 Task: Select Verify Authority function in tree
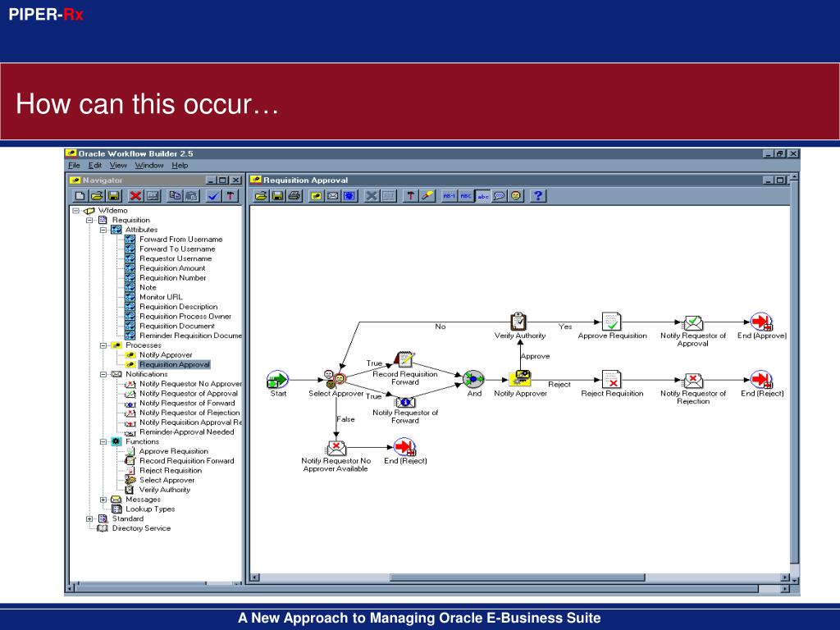point(164,491)
